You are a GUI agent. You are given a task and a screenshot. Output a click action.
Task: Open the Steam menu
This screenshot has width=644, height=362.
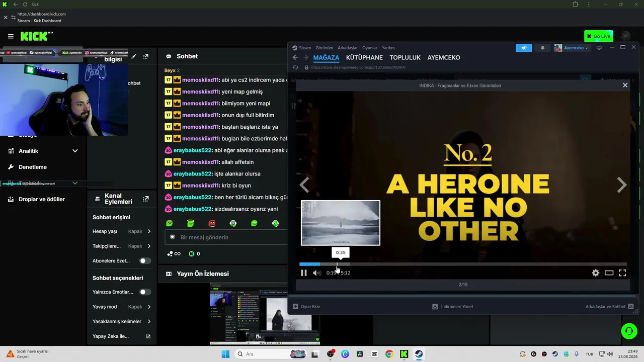click(305, 48)
